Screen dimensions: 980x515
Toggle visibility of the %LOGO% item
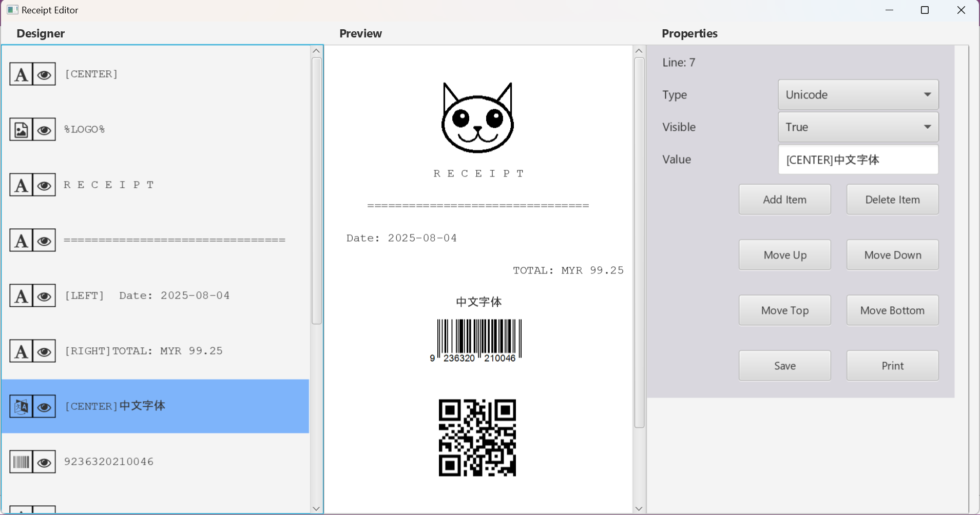click(x=45, y=129)
